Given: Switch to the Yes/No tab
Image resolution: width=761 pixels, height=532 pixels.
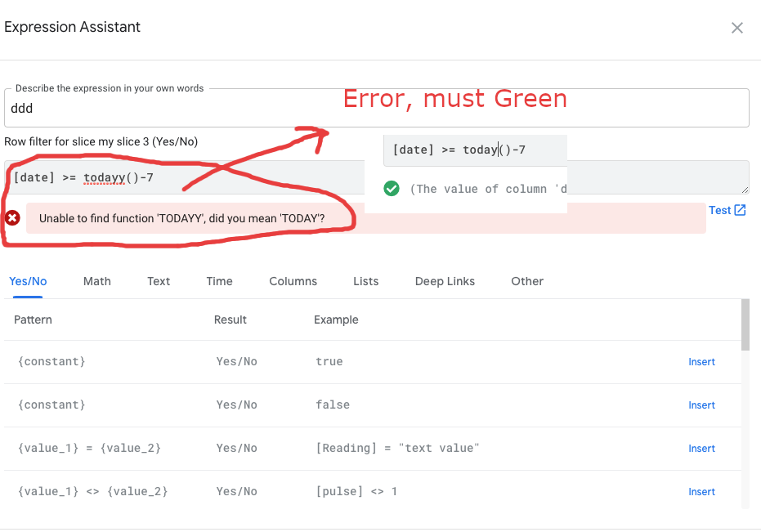Looking at the screenshot, I should click(x=28, y=281).
